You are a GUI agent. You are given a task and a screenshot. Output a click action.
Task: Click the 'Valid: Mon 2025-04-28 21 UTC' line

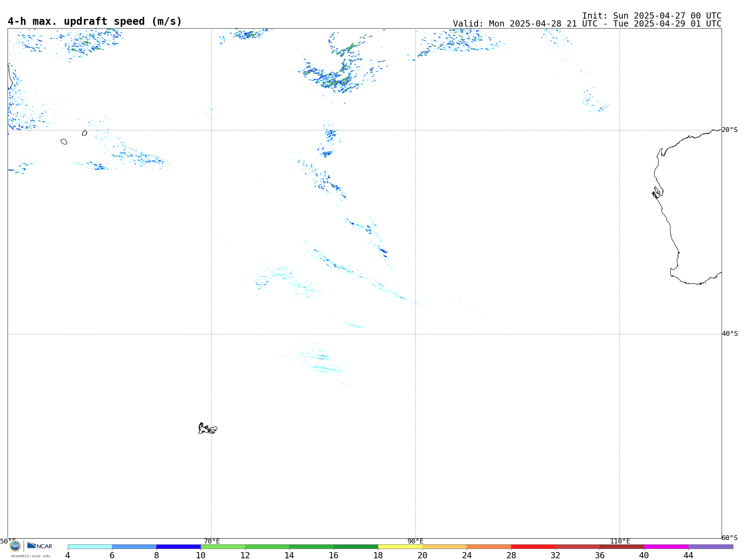[587, 24]
